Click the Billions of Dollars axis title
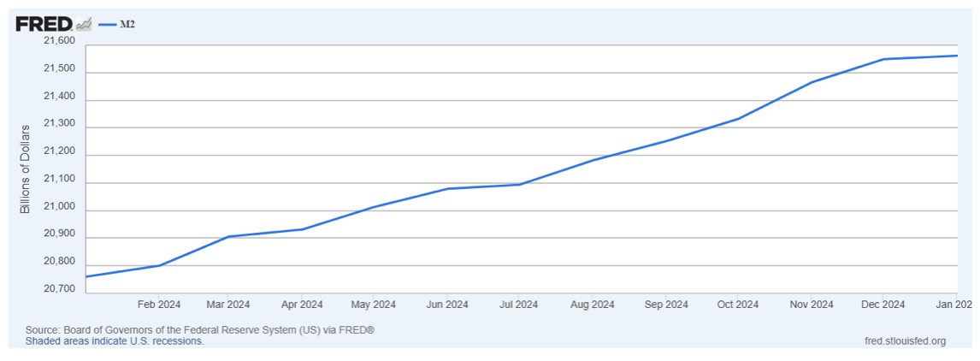The width and height of the screenshot is (980, 361). coord(26,169)
